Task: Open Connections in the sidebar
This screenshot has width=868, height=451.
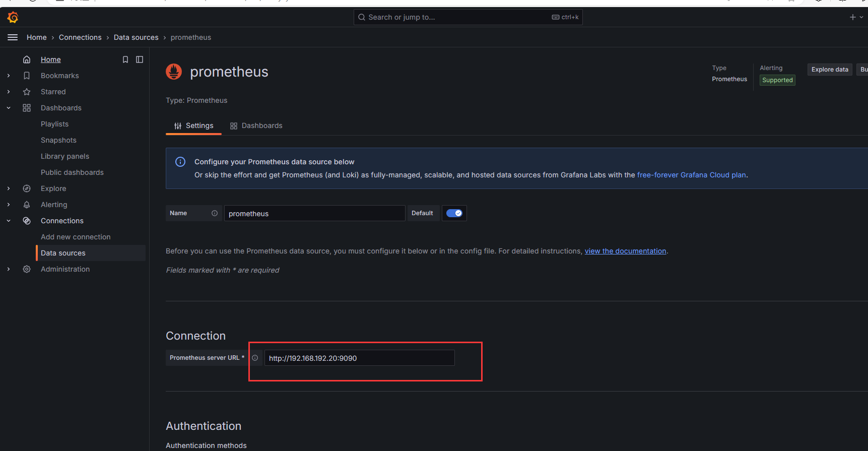Action: 62,221
